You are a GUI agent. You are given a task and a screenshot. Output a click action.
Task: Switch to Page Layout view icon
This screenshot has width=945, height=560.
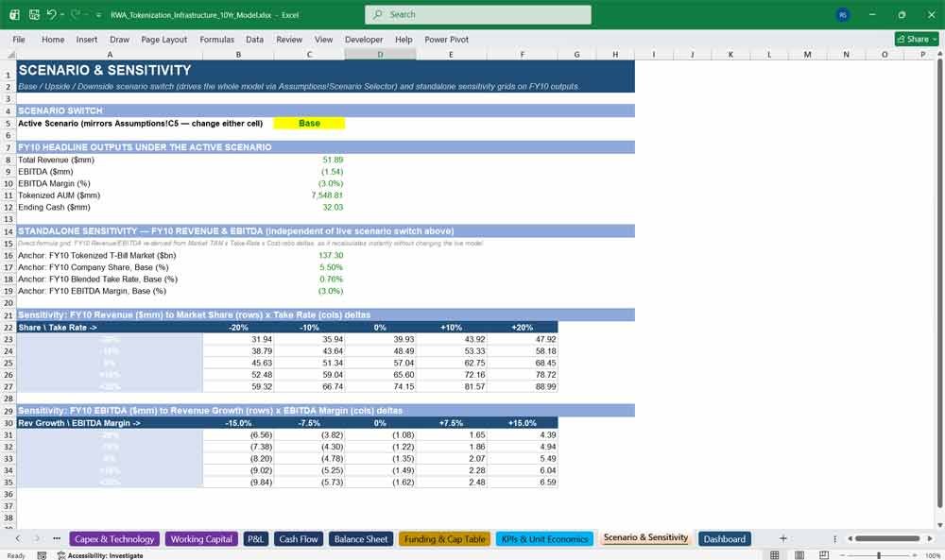tap(799, 555)
